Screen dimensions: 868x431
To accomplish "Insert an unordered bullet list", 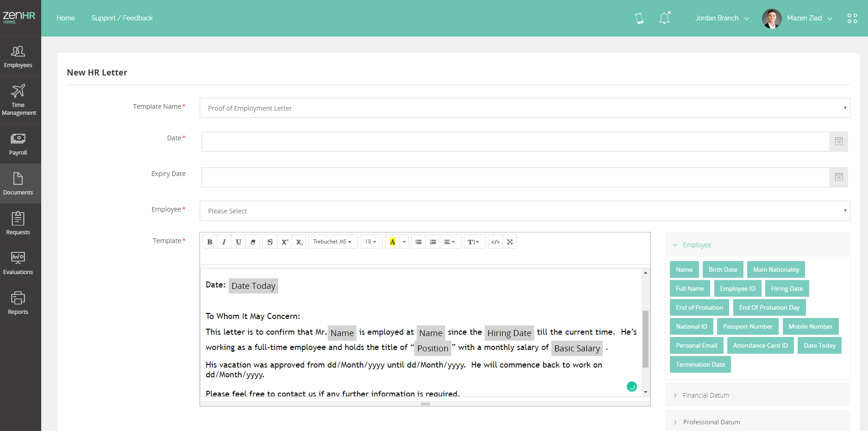I will click(x=418, y=242).
